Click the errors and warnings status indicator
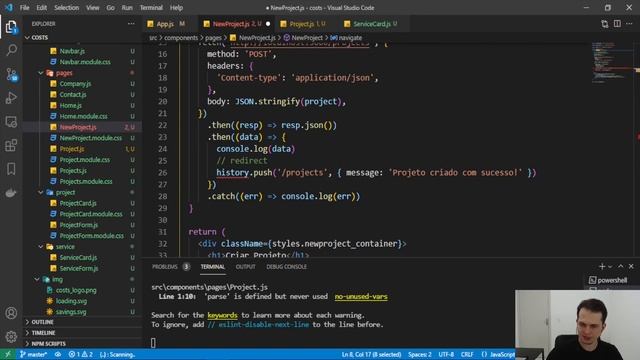Screen dimensions: 640x360 pyautogui.click(x=81, y=354)
